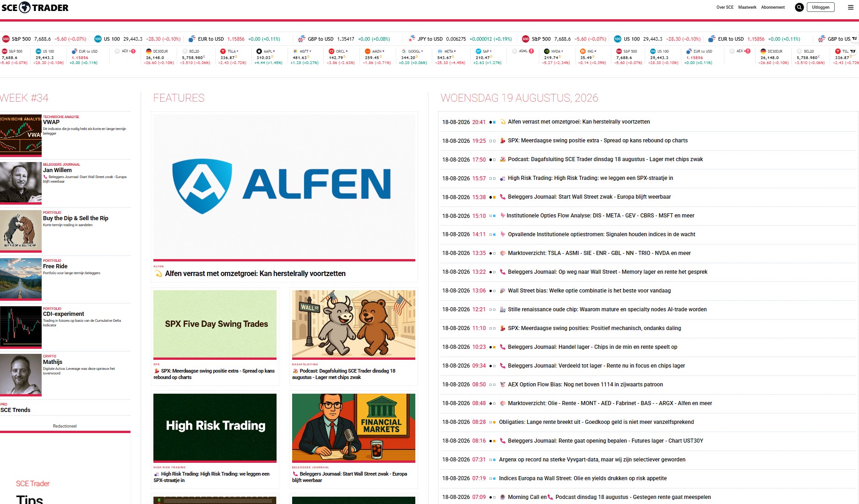
Task: Click icon beside 'Marktoverzicht: TSLA - ASMI' row
Action: pyautogui.click(x=503, y=253)
